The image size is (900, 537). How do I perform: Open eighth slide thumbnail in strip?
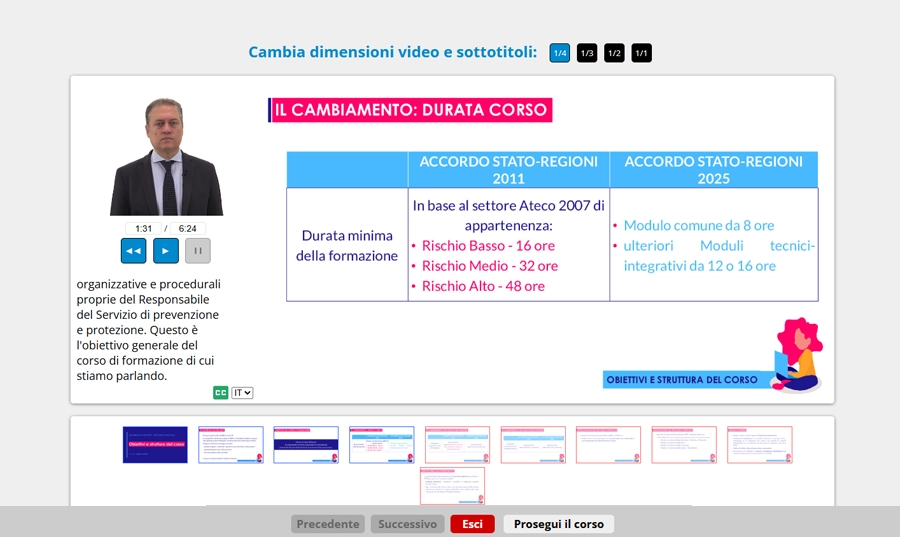[x=684, y=445]
